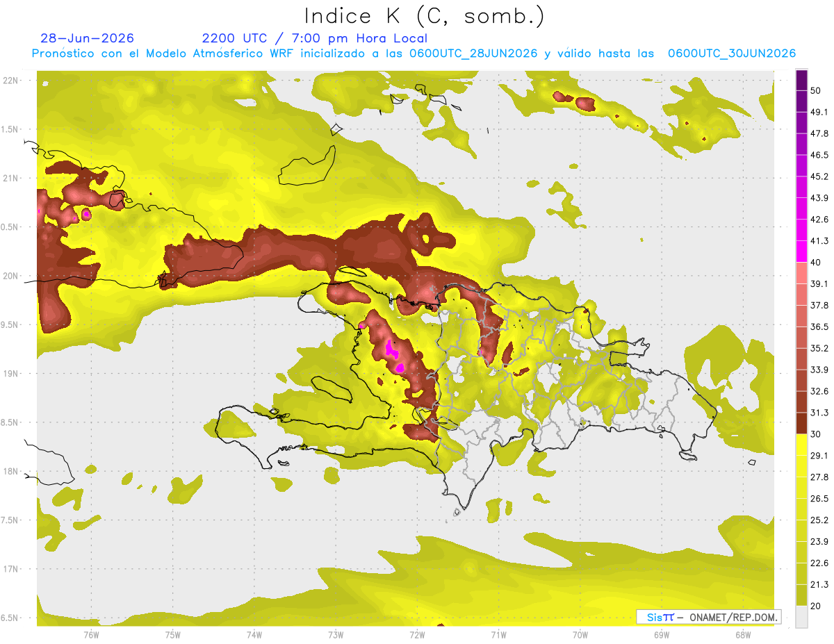The height and width of the screenshot is (644, 834).
Task: Click the 76W longitude axis label
Action: [91, 634]
